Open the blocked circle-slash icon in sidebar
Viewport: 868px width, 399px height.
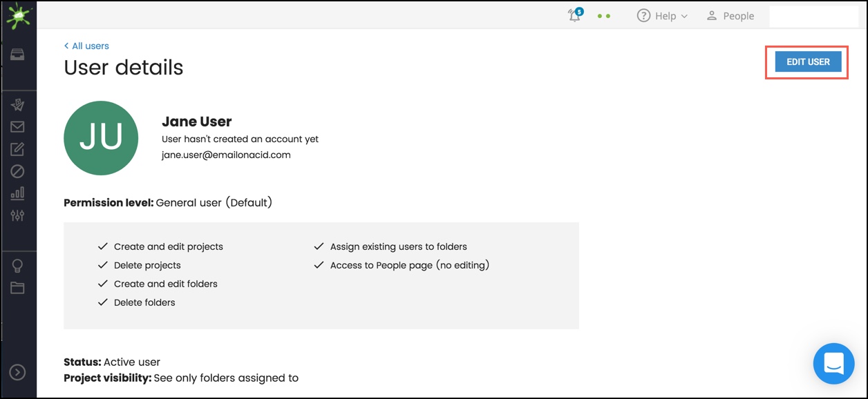(x=17, y=171)
